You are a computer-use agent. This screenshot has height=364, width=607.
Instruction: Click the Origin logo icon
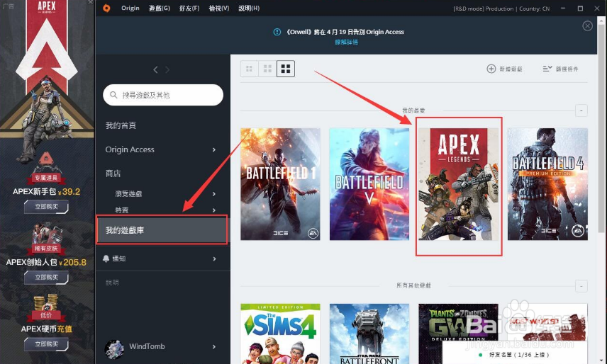coord(106,8)
